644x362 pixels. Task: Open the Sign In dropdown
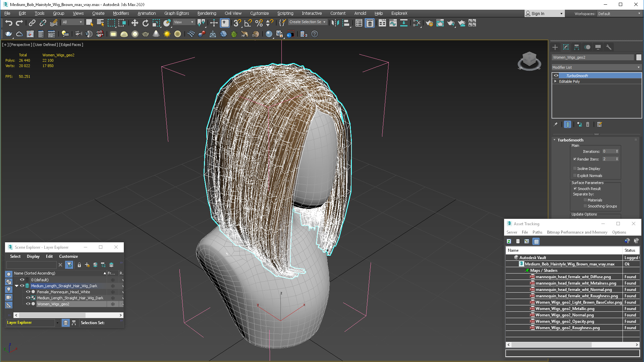click(x=544, y=13)
